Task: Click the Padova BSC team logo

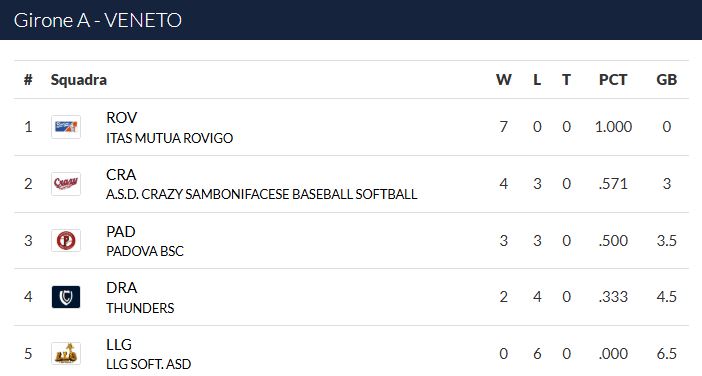Action: [66, 240]
